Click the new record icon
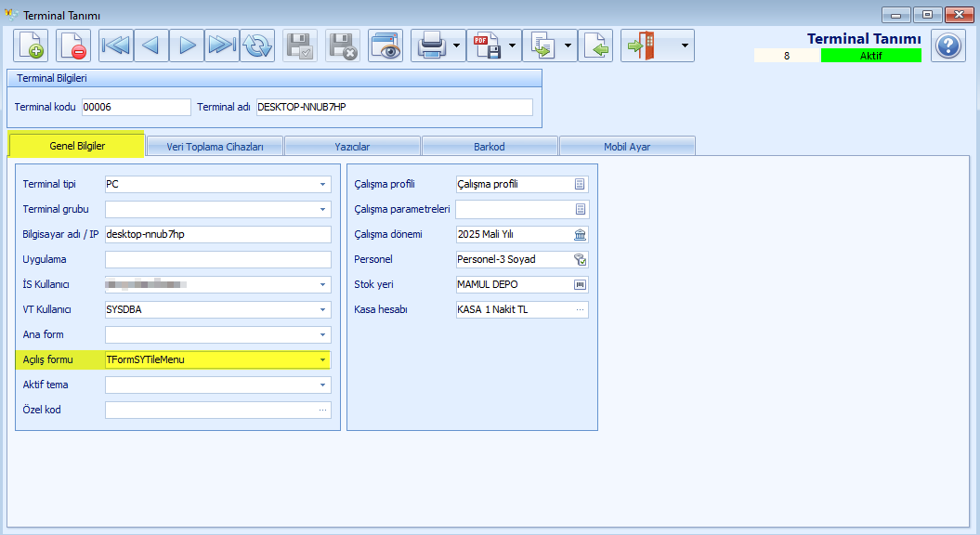This screenshot has height=535, width=980. coord(30,46)
